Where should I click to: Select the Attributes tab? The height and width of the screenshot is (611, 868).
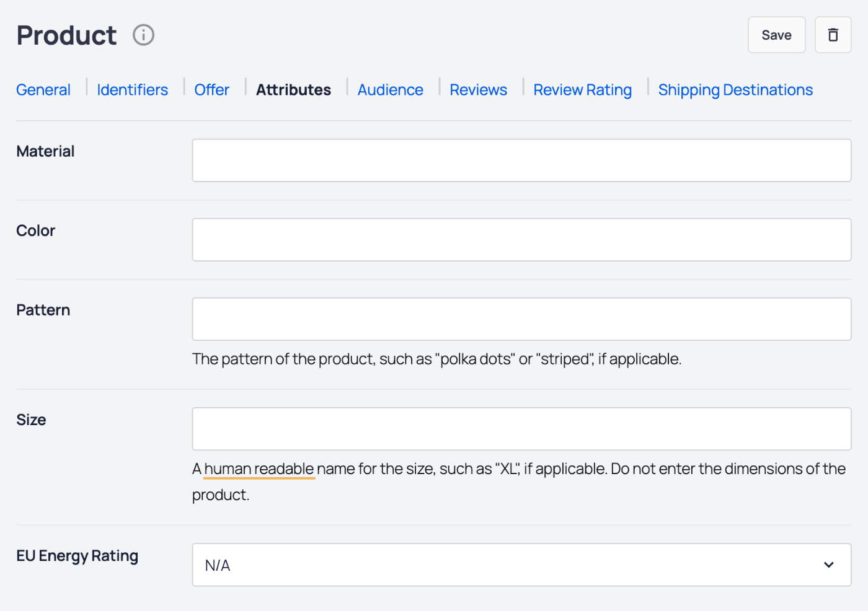pyautogui.click(x=293, y=89)
